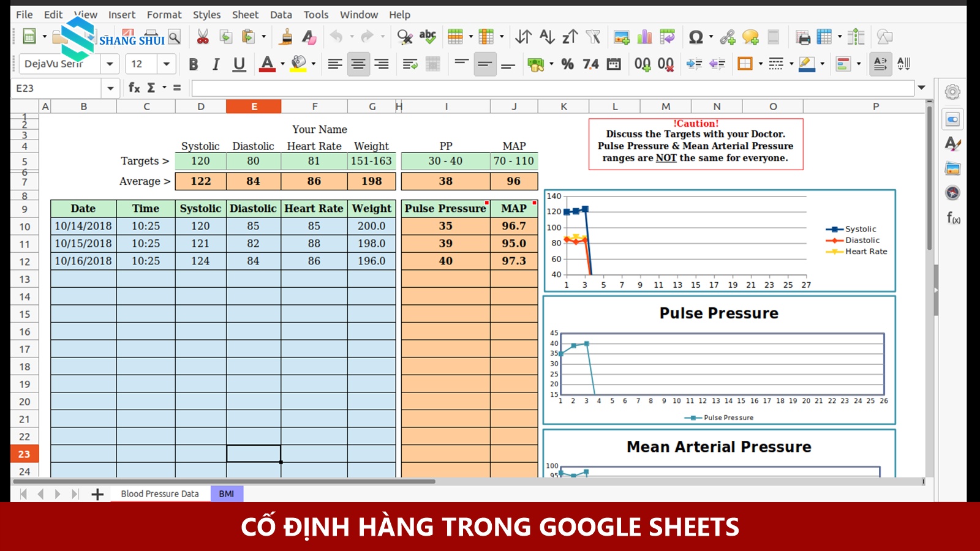Switch to the BMI sheet tab
The height and width of the screenshot is (551, 980).
tap(227, 493)
